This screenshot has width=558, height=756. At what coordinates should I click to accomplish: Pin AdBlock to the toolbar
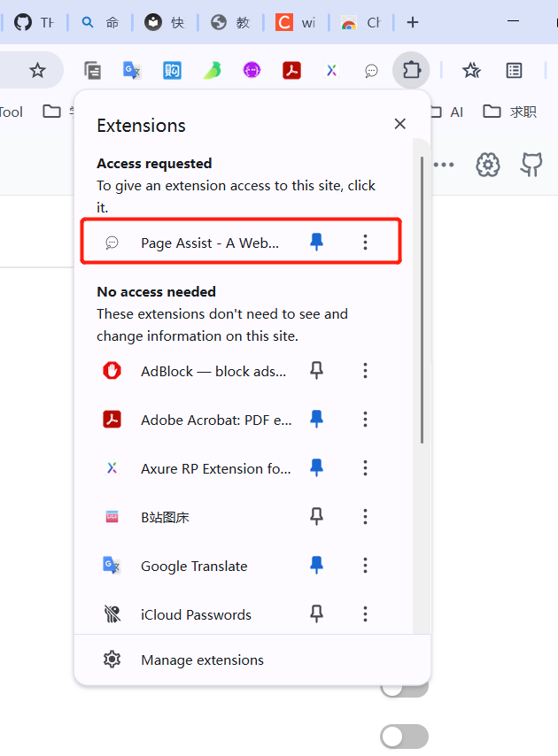(x=316, y=371)
